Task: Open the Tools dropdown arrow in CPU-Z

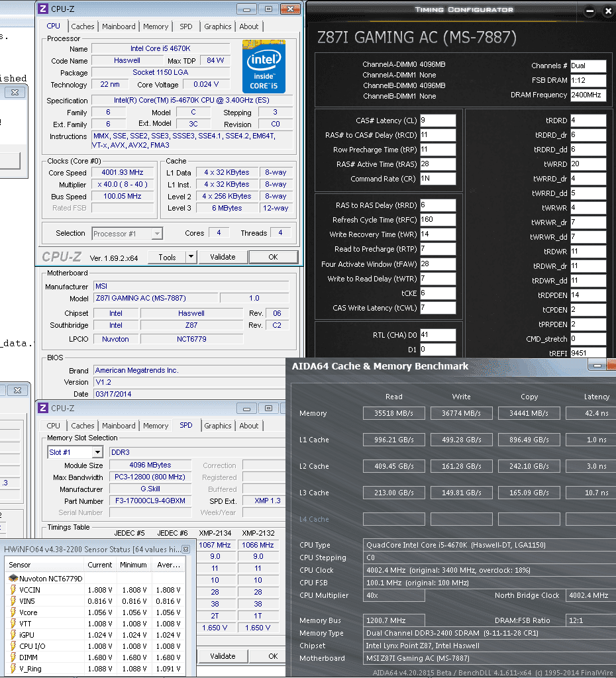Action: (191, 257)
